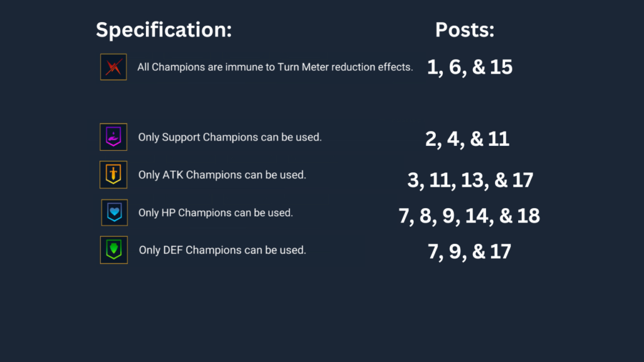The width and height of the screenshot is (644, 362).
Task: Select the orange ATK sword icon
Action: pyautogui.click(x=114, y=175)
